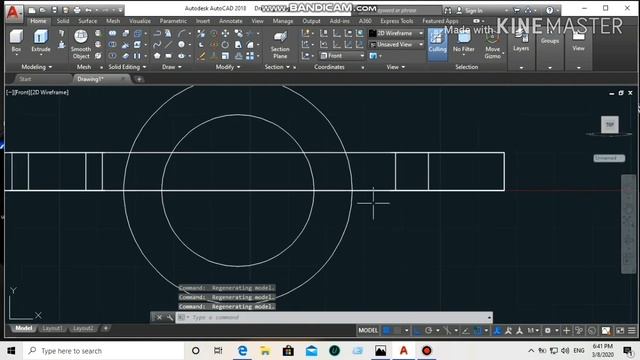Select the Polygon tool in Draw panel
Viewport: 640px width, 360px height.
click(157, 56)
